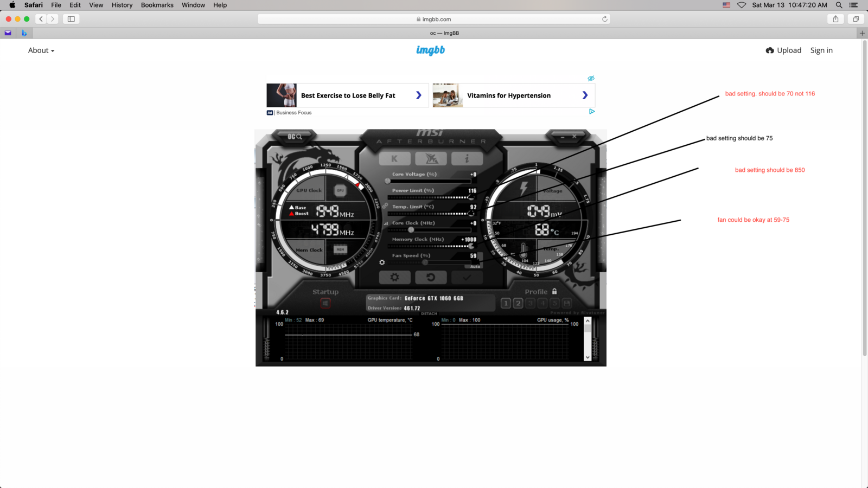Reload the imgbb.com page
This screenshot has width=868, height=488.
click(x=604, y=19)
